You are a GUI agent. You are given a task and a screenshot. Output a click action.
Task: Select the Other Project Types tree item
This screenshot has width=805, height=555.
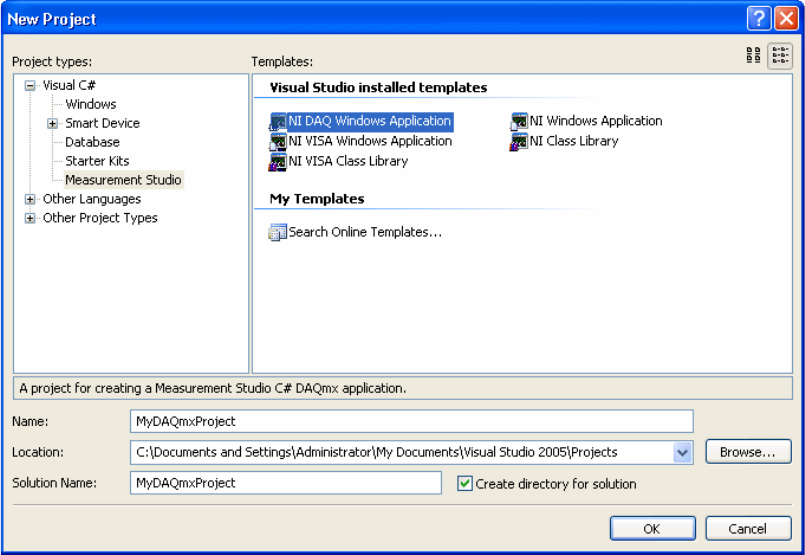(100, 218)
